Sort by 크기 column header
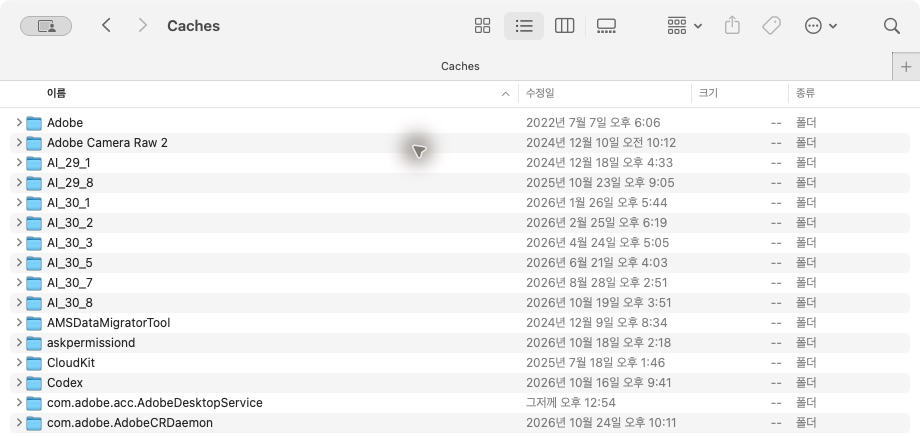Viewport: 920px width, 436px height. [x=708, y=93]
